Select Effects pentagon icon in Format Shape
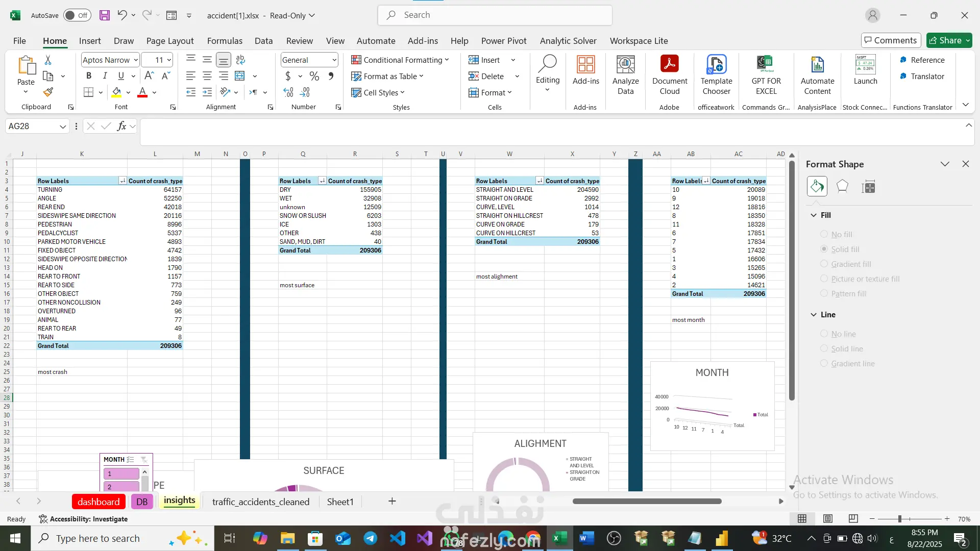This screenshot has width=980, height=551. coord(842,187)
